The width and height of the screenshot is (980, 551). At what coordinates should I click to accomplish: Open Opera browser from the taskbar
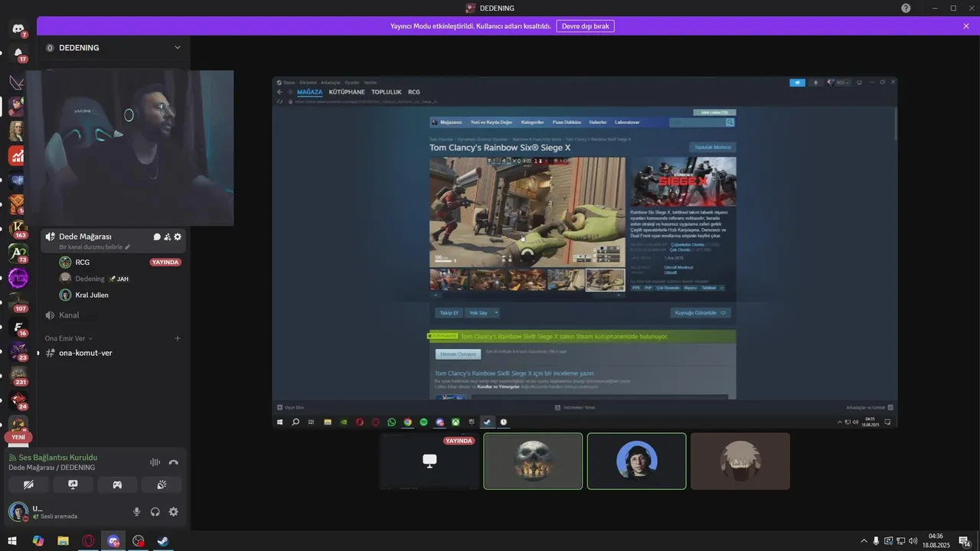pos(89,541)
